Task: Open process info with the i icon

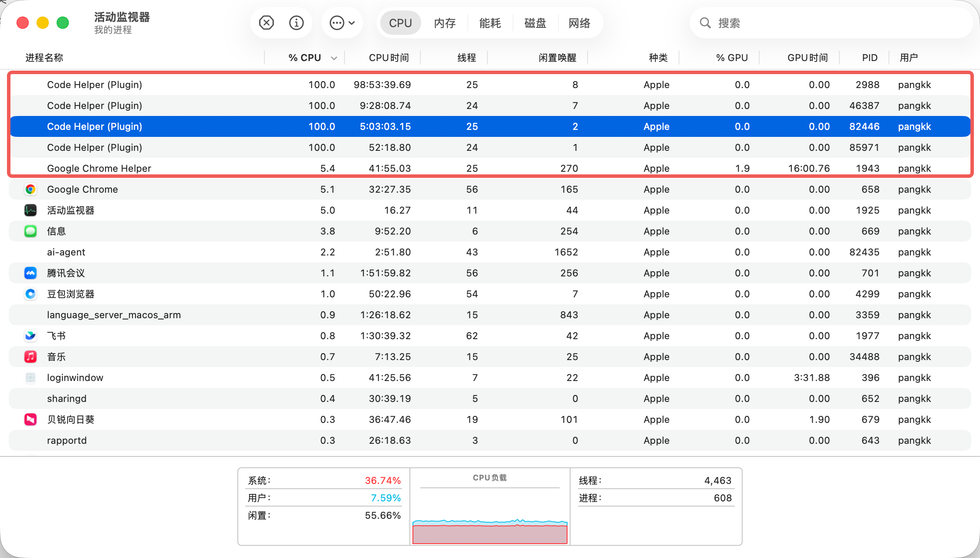Action: coord(296,23)
